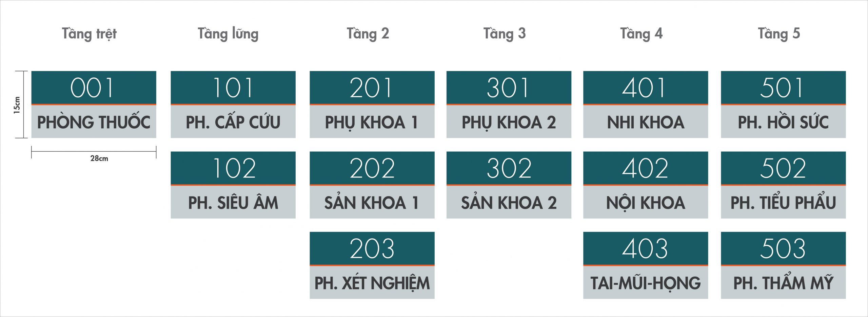Image resolution: width=868 pixels, height=317 pixels.
Task: Click the 001 PHÒNG THUỐC sign
Action: click(x=94, y=104)
